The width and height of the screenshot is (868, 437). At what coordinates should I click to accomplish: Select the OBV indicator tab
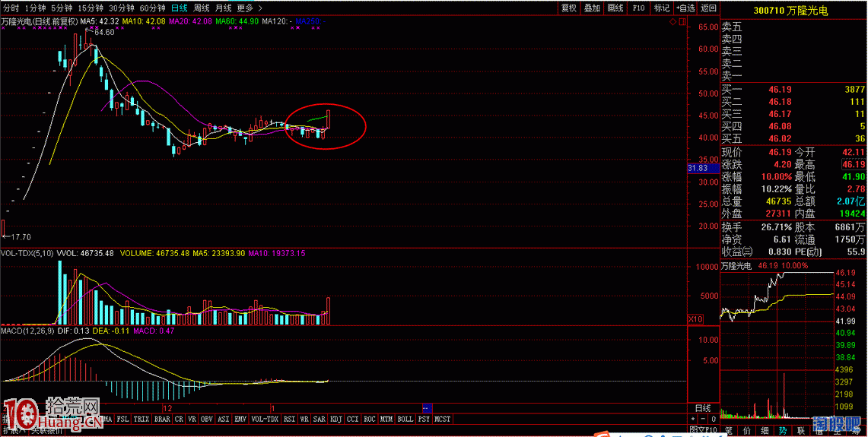[x=207, y=419]
